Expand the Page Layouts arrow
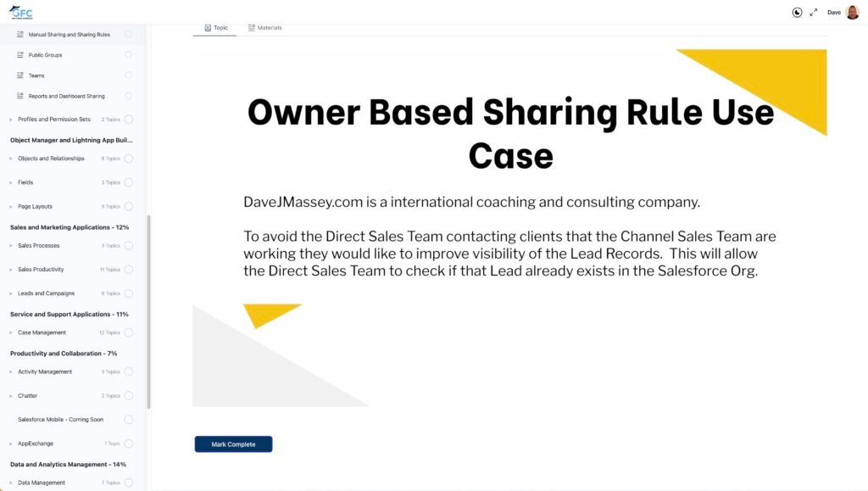 point(10,206)
